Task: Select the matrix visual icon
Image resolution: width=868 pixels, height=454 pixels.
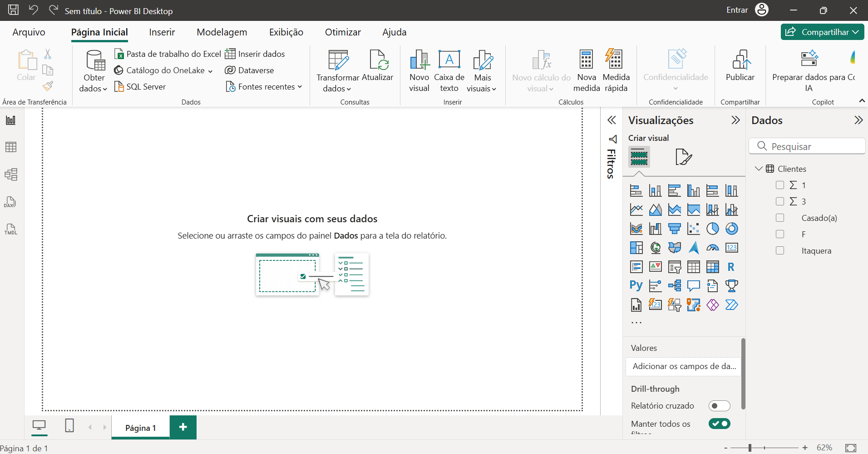Action: point(713,267)
